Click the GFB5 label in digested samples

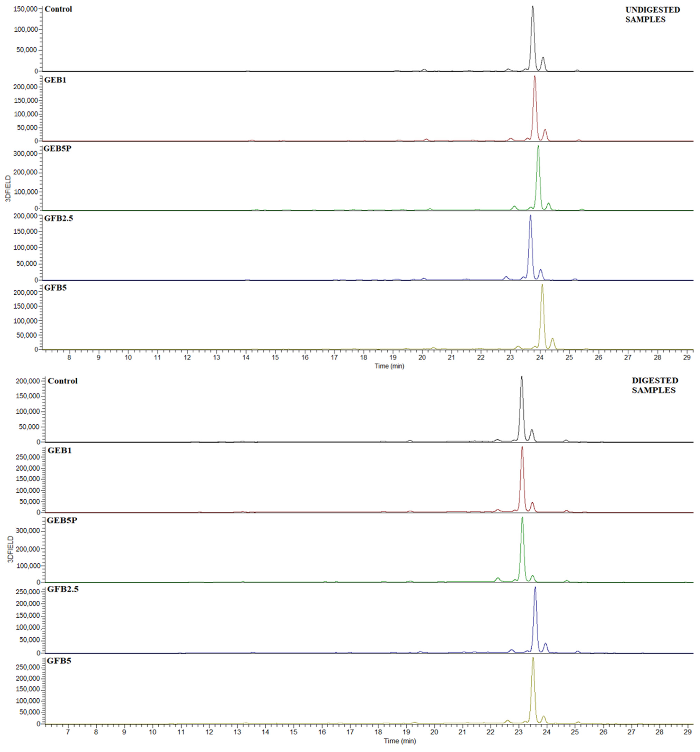click(x=59, y=661)
